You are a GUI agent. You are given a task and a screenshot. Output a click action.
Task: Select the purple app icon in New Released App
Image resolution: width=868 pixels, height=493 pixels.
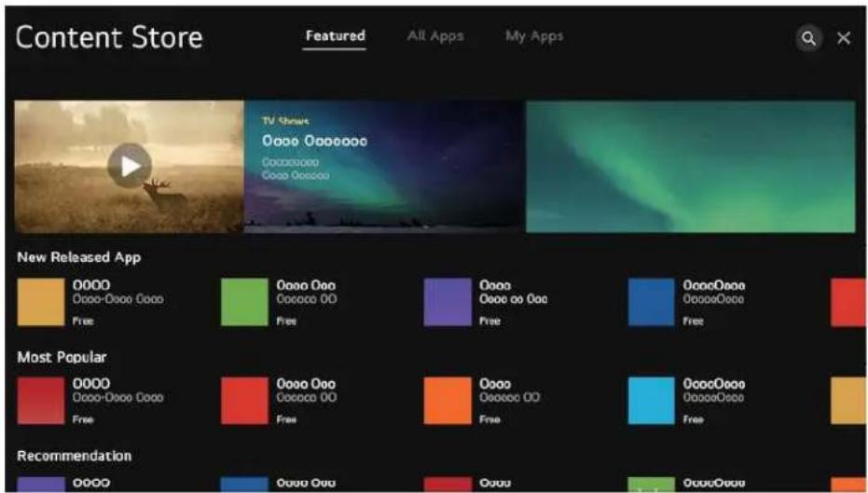[x=448, y=302]
